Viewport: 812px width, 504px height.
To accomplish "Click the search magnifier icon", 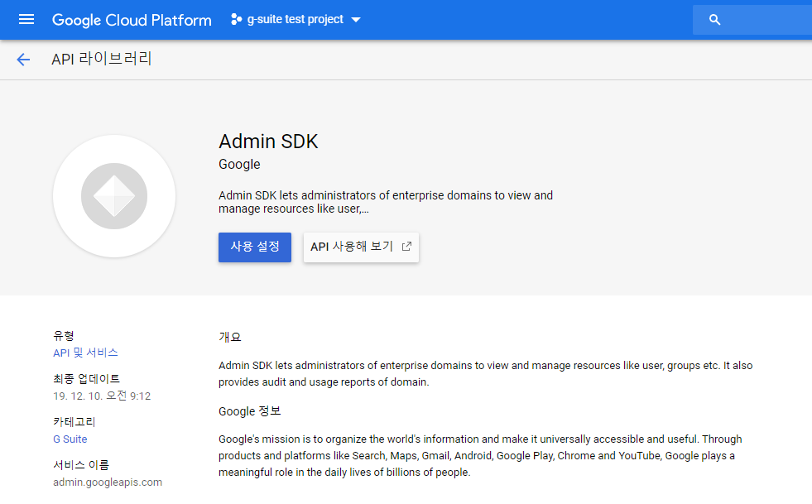I will point(714,20).
